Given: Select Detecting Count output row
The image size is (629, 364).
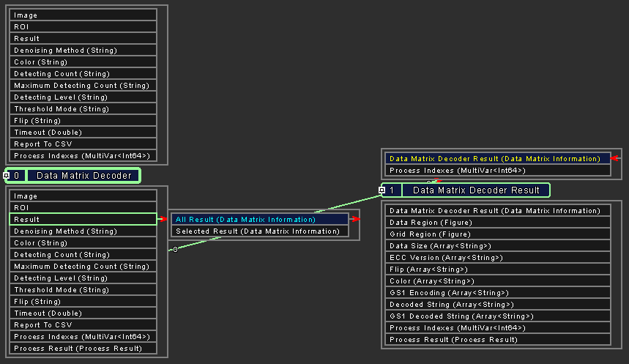Looking at the screenshot, I should coord(83,254).
